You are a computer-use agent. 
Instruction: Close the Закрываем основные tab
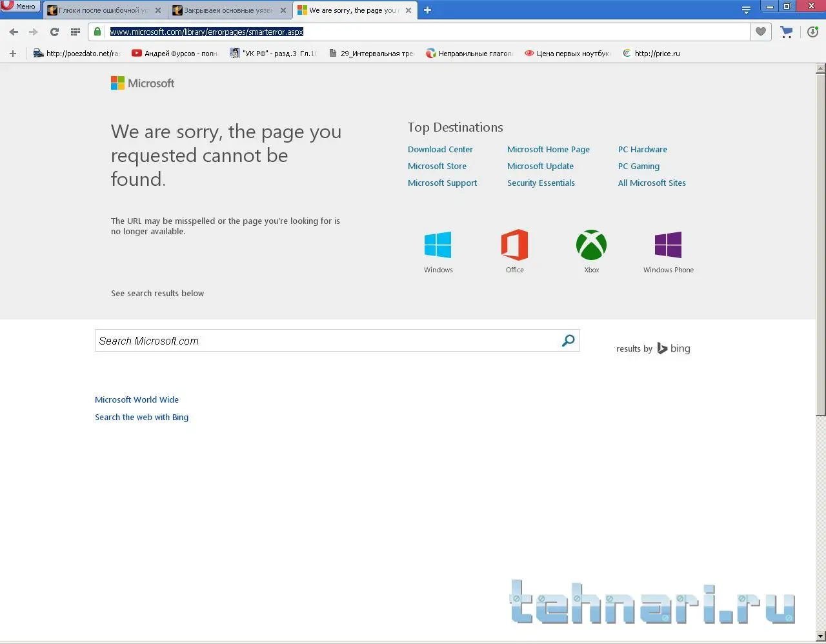283,10
